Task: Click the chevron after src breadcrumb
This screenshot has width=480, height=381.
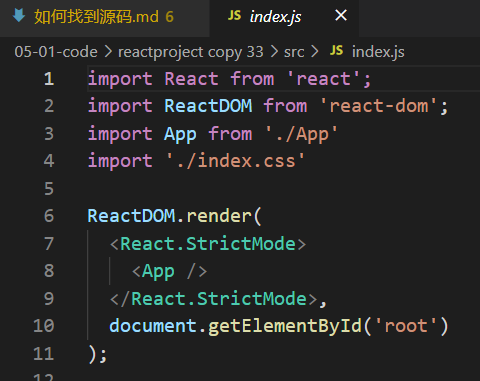Action: click(315, 52)
